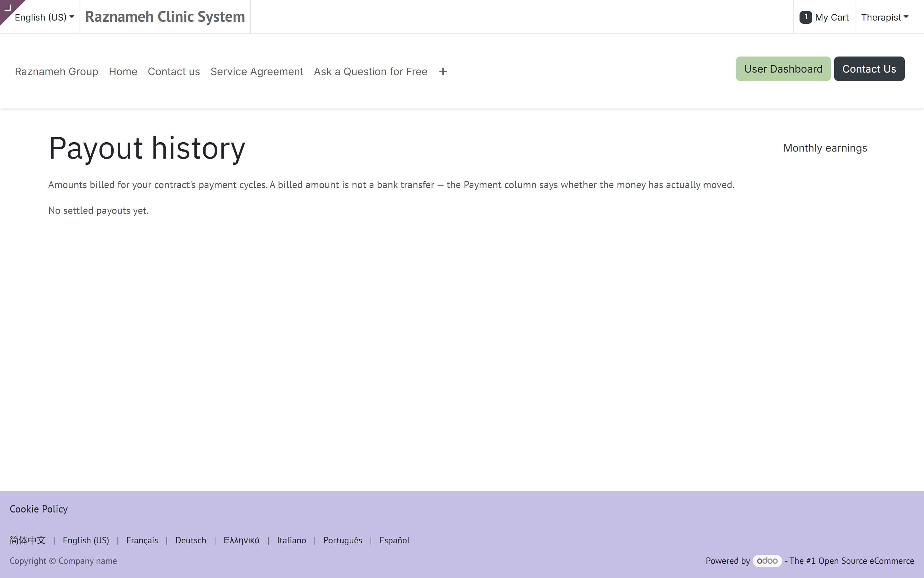The image size is (924, 578).
Task: Click the cart count badge icon
Action: click(x=806, y=17)
